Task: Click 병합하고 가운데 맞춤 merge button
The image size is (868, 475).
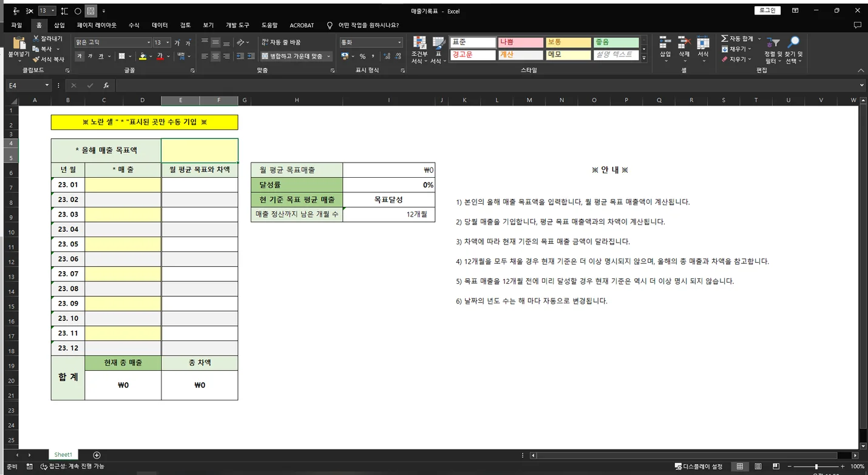Action: [296, 56]
